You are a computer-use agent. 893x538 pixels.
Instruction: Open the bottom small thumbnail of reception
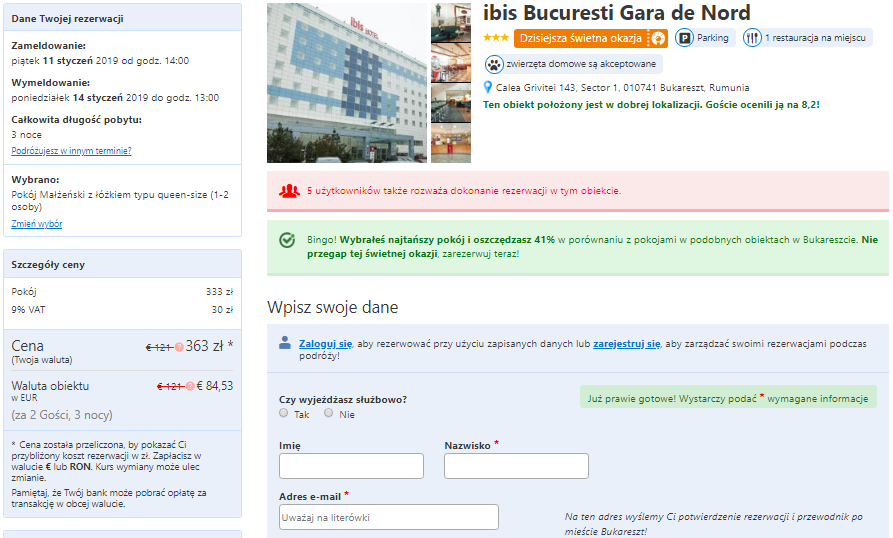(x=451, y=143)
